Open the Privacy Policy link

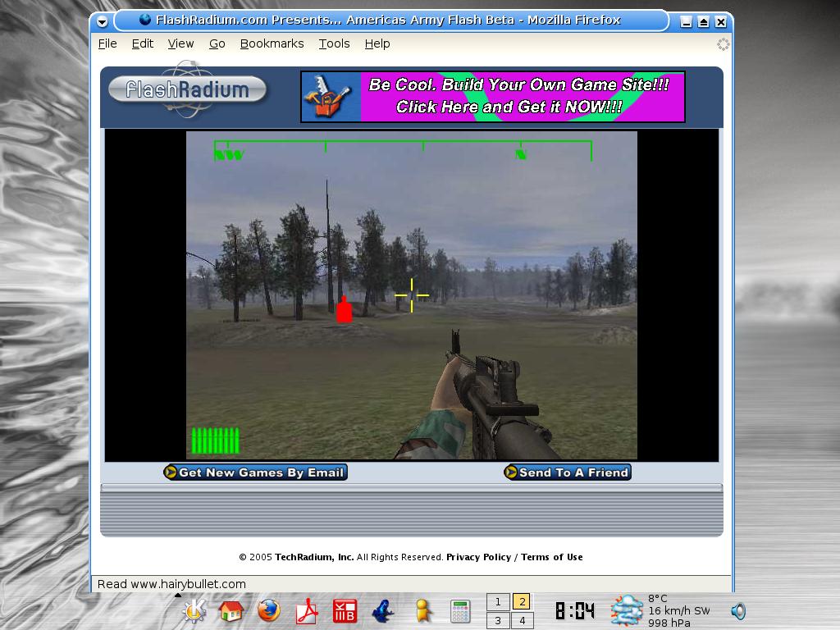tap(479, 557)
